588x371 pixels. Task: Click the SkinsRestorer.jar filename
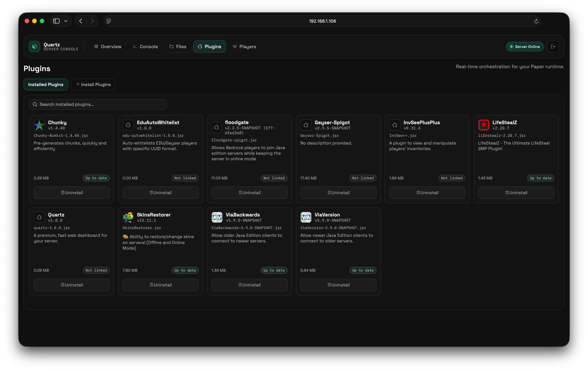tap(142, 228)
